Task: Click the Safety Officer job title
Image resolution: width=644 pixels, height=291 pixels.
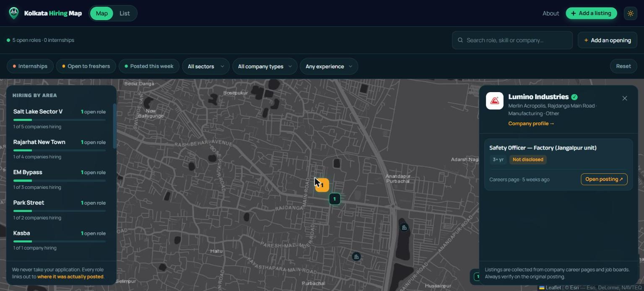Action: click(543, 148)
